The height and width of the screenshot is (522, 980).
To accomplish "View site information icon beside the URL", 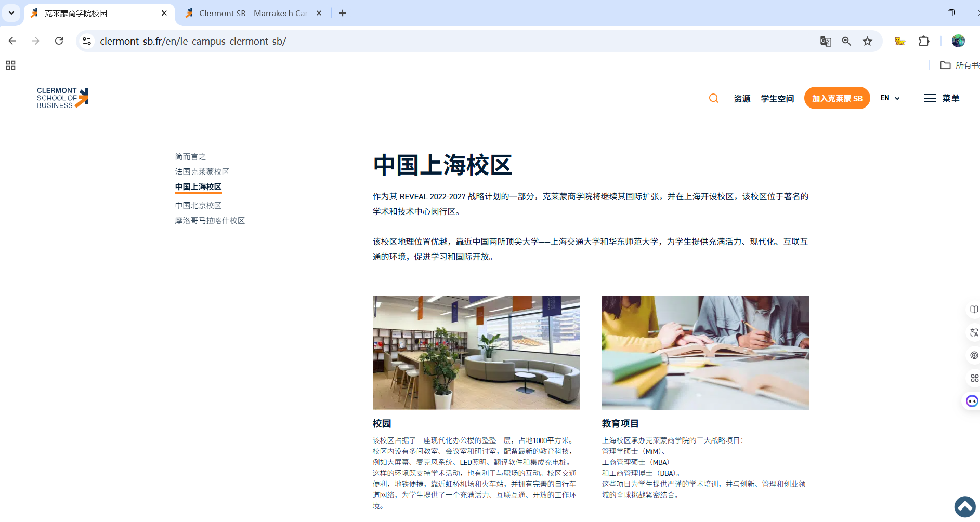I will [87, 41].
